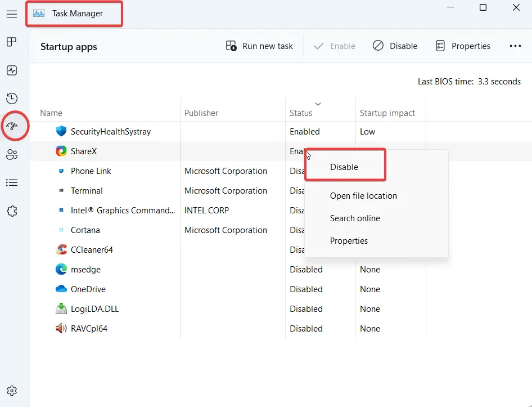Select the SecurityHealthSystray row name
Viewport: 532px width, 407px height.
[x=111, y=132]
